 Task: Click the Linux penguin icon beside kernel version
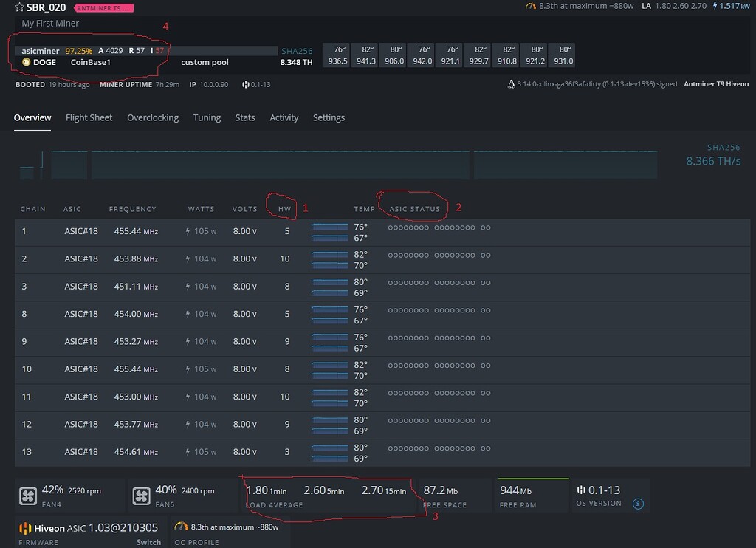pyautogui.click(x=511, y=84)
